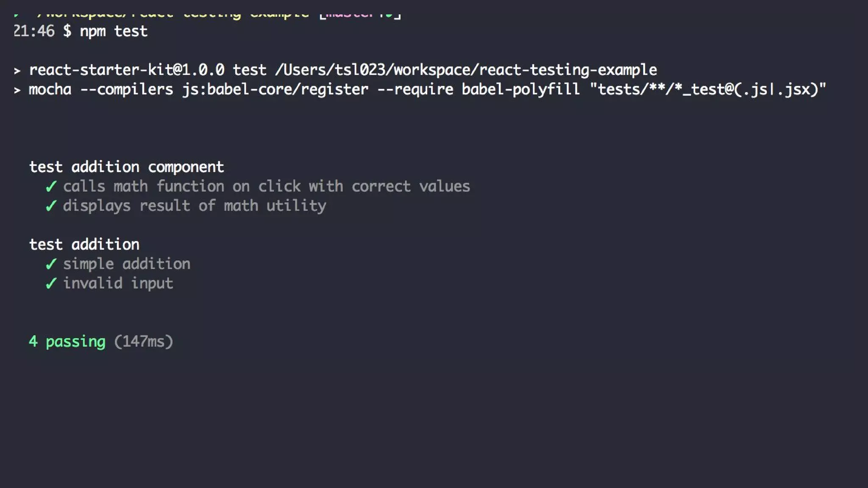
Task: Click the /Users/tsl023/workspace/react-testing-example path
Action: pos(466,70)
